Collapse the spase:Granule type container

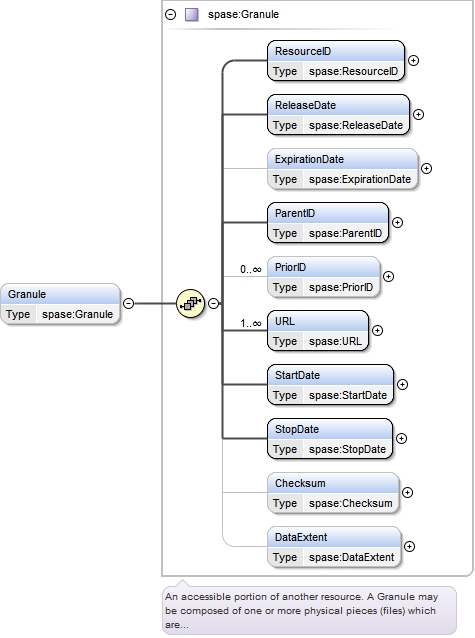click(x=171, y=15)
